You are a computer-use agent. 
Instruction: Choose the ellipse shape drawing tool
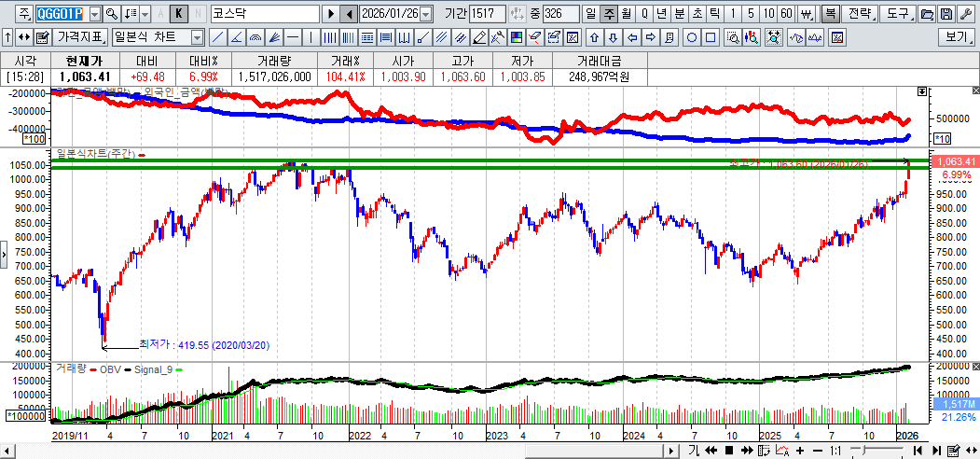692,38
